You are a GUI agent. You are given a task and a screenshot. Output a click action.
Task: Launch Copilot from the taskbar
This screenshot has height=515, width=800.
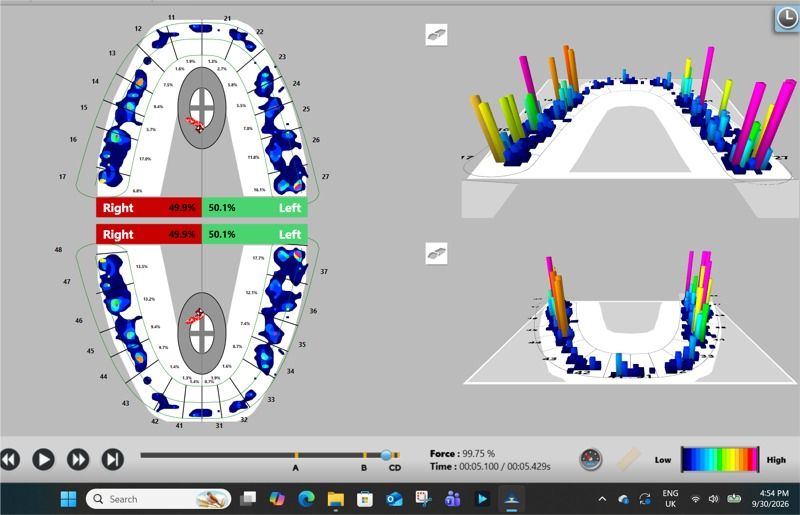point(277,499)
